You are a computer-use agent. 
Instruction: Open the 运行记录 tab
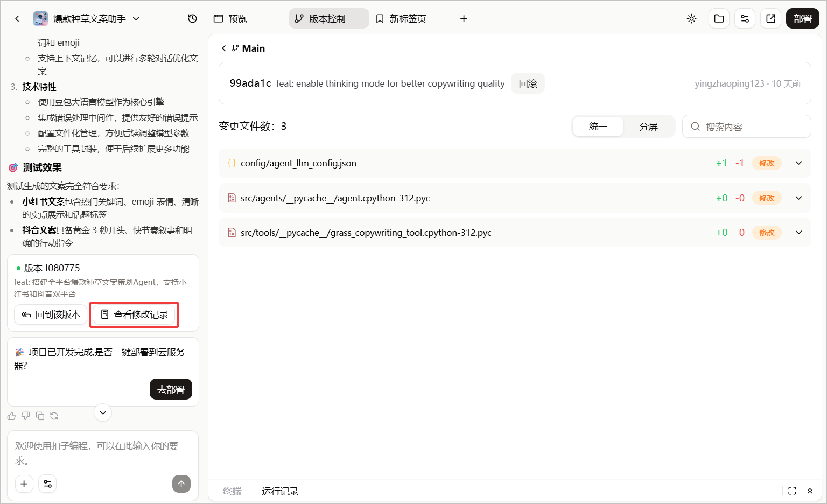pos(280,491)
